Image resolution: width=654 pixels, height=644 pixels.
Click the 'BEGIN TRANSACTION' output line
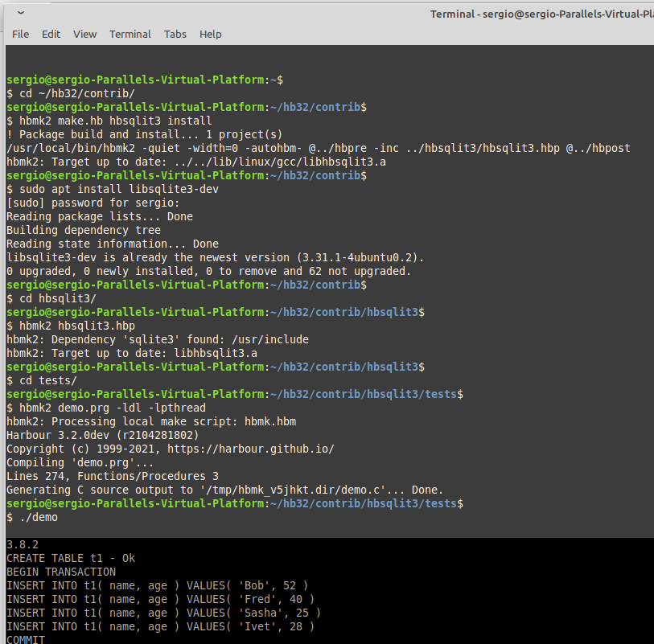click(x=61, y=572)
